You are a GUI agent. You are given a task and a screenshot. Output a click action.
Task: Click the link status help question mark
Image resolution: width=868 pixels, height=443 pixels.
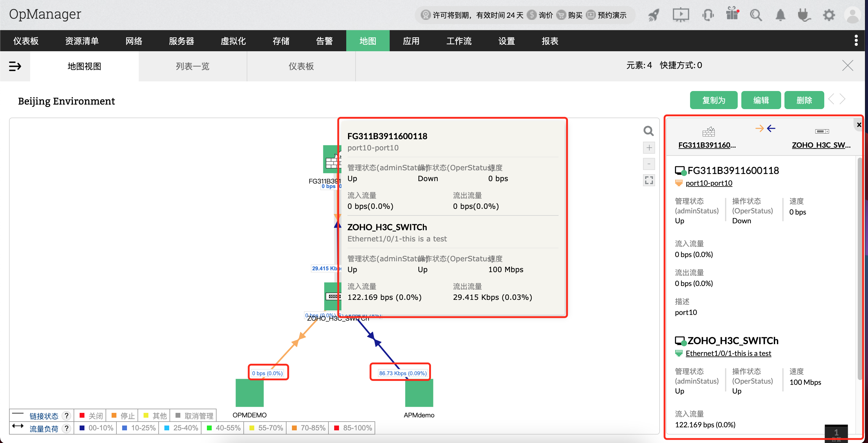pos(67,416)
